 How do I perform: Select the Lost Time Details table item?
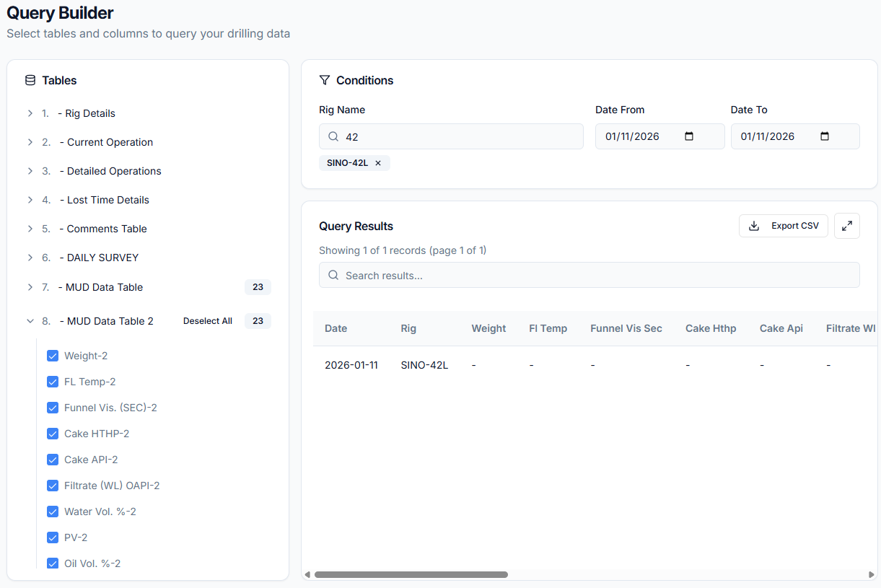[108, 200]
